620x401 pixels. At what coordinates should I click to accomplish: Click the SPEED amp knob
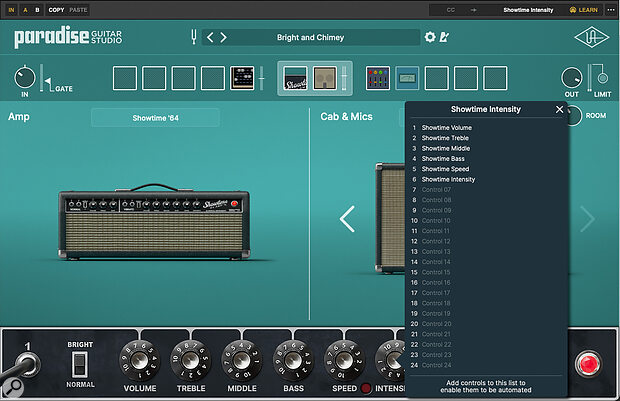[x=344, y=361]
